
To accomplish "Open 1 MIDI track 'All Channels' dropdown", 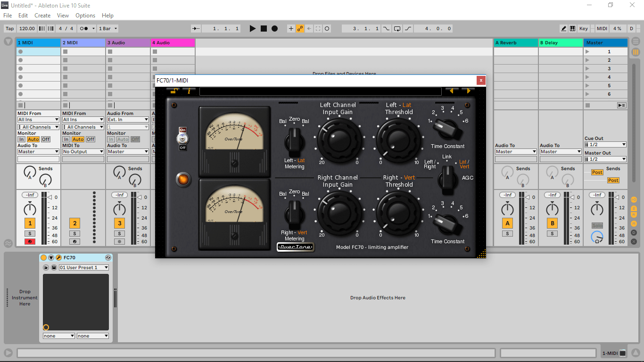I will 38,127.
